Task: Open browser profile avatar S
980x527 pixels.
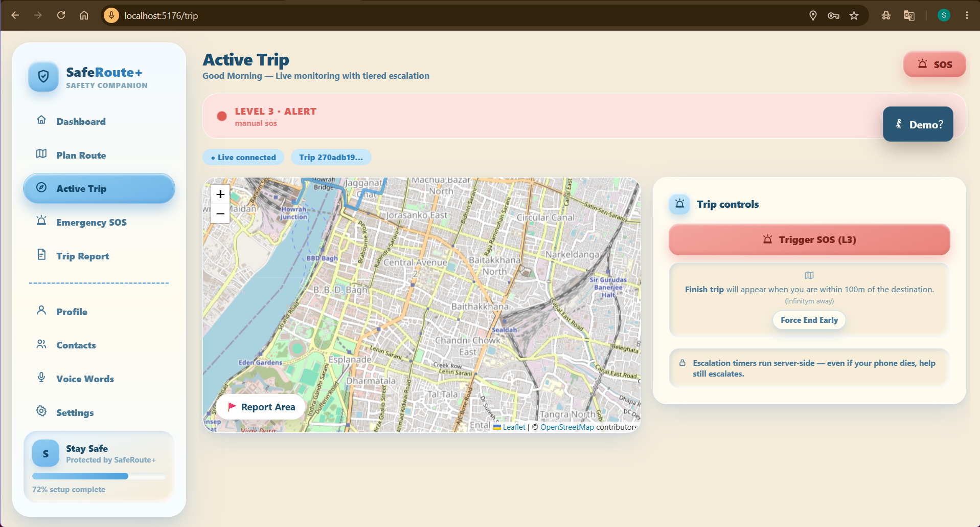Action: tap(944, 15)
